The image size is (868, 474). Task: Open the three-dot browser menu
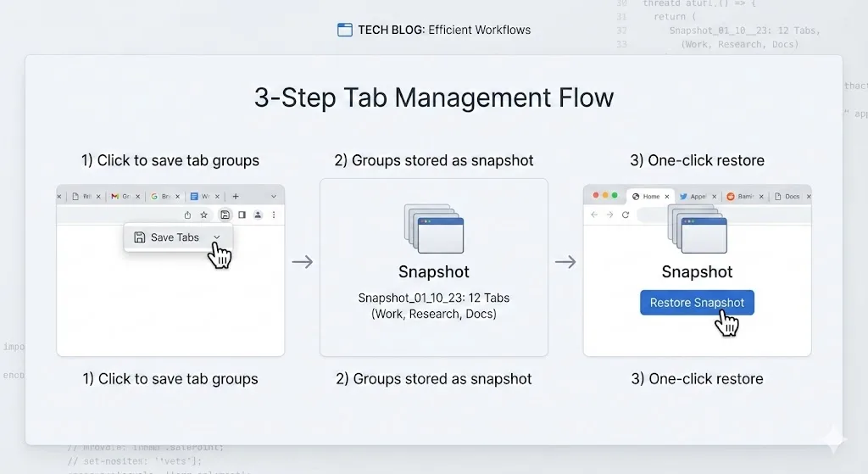(274, 215)
